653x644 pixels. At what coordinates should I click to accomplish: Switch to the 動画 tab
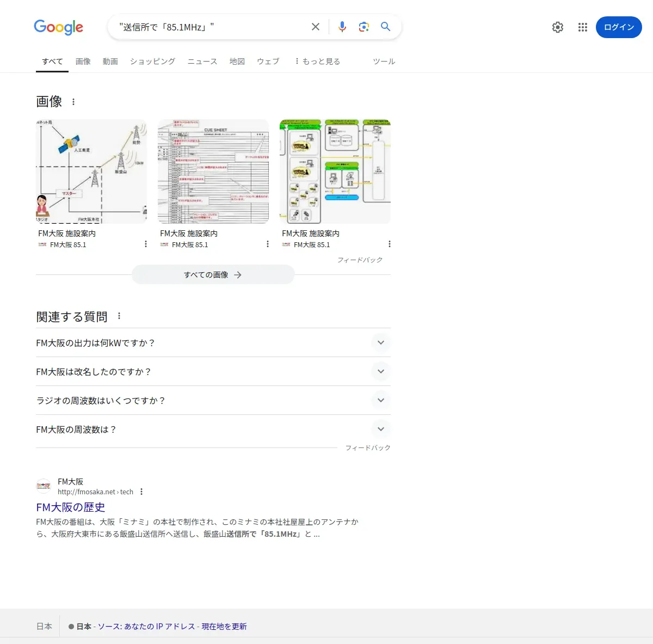click(110, 62)
